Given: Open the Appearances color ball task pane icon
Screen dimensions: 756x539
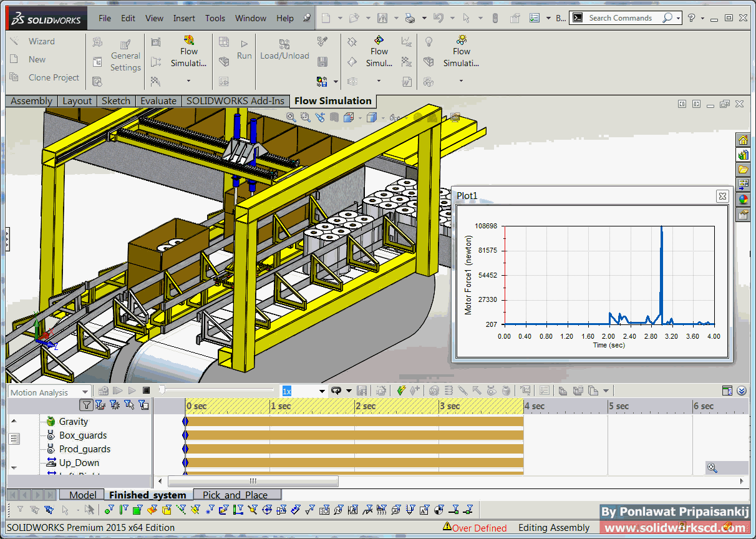Looking at the screenshot, I should 743,200.
